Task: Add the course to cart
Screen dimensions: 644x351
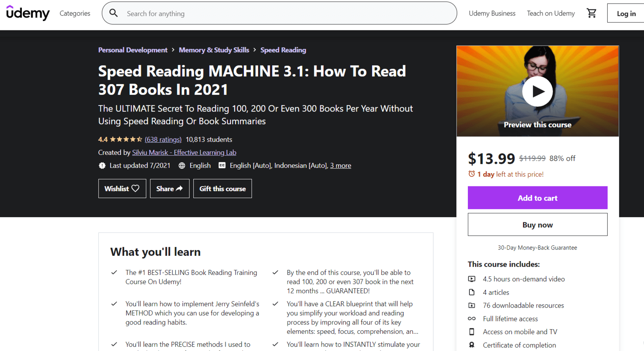Action: [x=537, y=198]
